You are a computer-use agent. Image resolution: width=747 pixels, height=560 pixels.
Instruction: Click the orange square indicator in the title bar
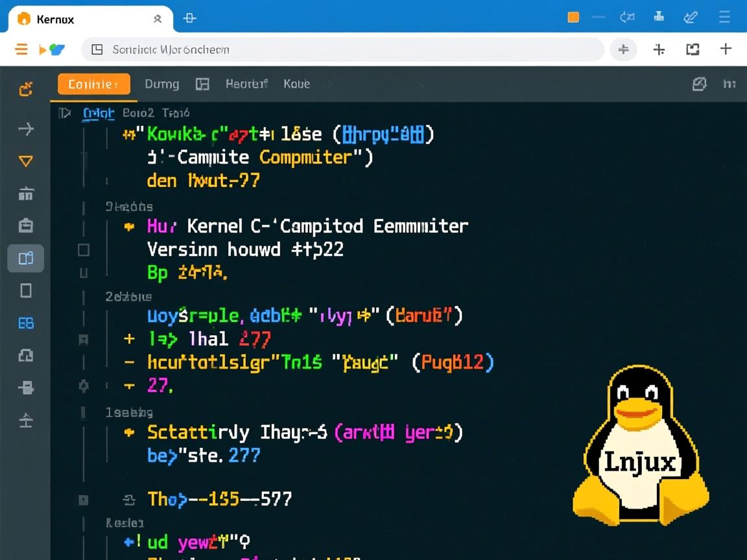coord(573,17)
